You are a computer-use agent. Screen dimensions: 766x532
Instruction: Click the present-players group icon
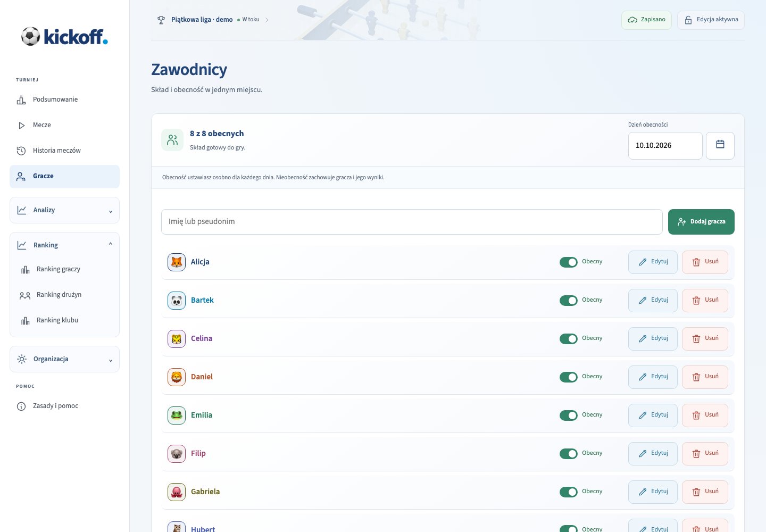172,140
